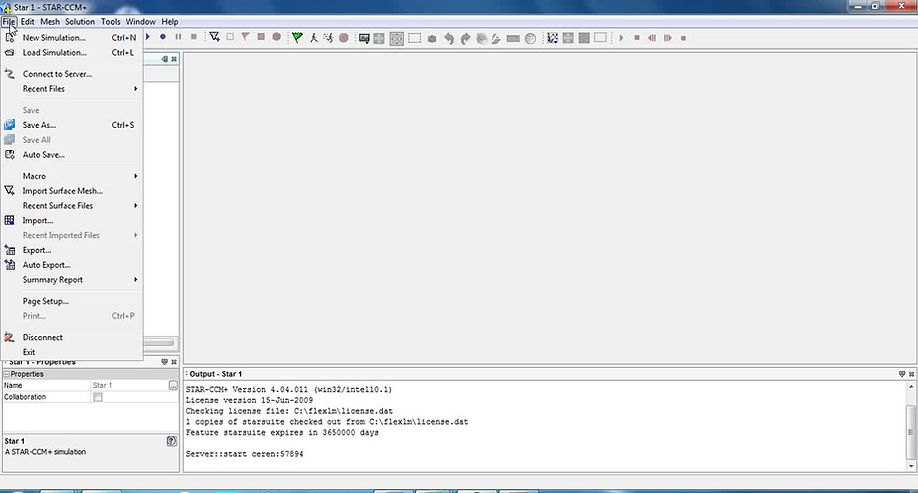Viewport: 918px width, 493px height.
Task: Minimize the Star 1 - Properties panel
Action: (x=165, y=362)
